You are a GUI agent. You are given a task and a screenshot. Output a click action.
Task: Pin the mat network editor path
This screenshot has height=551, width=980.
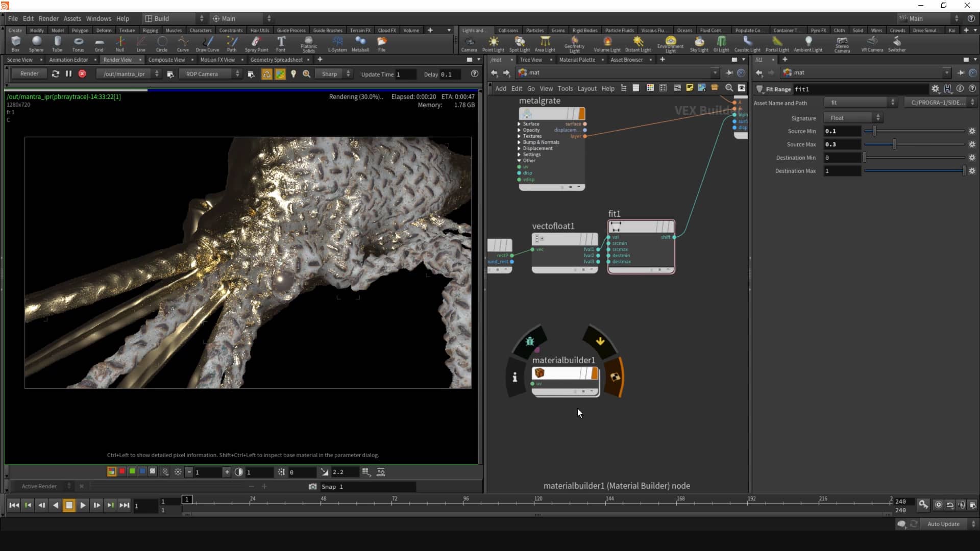729,73
